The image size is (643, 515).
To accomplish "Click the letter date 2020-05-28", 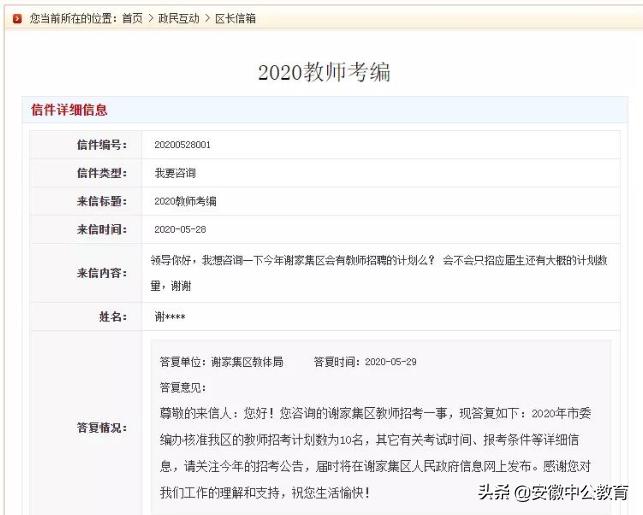I will pos(180,229).
